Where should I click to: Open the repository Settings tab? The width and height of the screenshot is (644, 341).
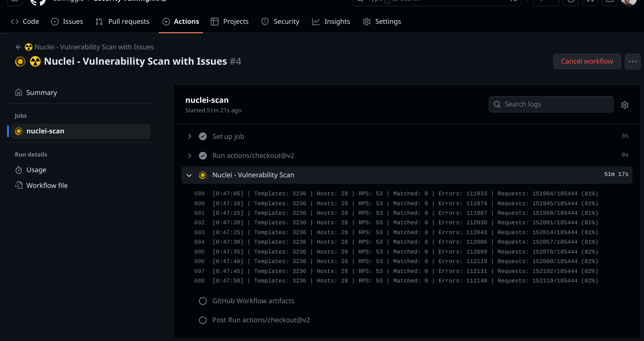(382, 21)
